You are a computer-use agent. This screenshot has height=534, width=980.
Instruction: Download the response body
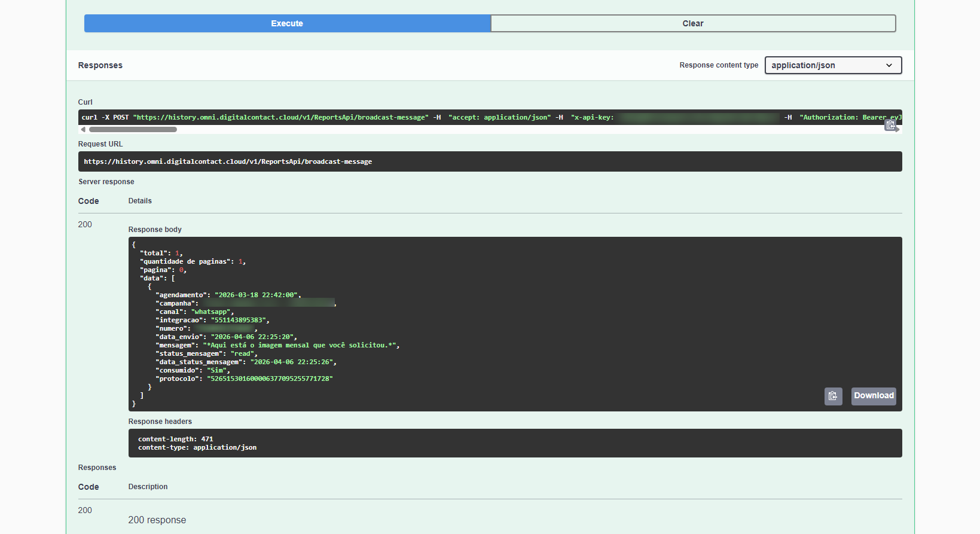point(874,396)
